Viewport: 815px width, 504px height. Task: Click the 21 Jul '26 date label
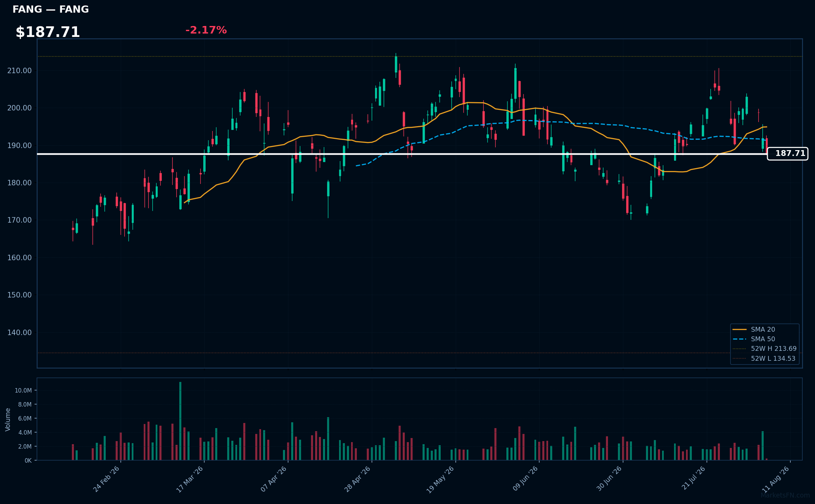coord(693,478)
